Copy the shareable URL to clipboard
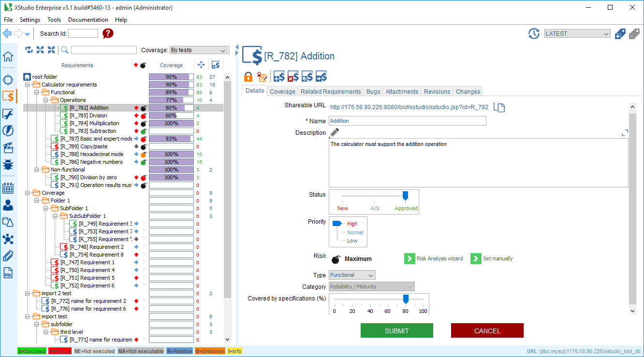This screenshot has height=357, width=644. pyautogui.click(x=499, y=107)
